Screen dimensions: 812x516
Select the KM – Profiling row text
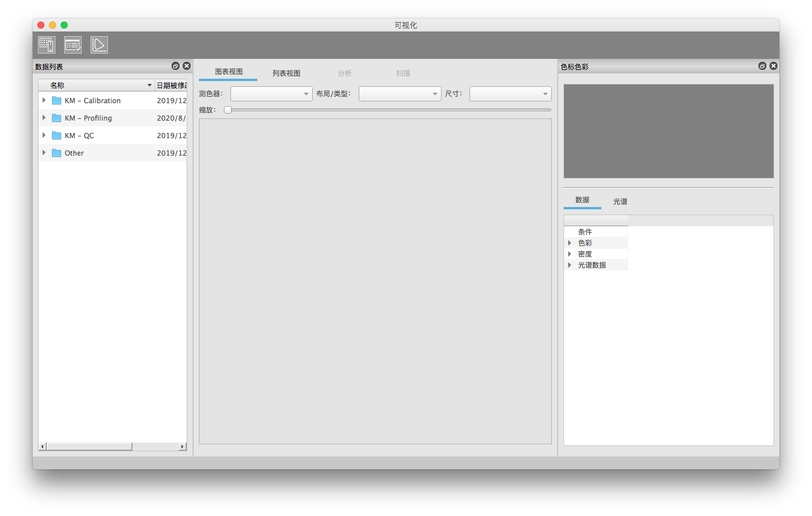coord(88,118)
